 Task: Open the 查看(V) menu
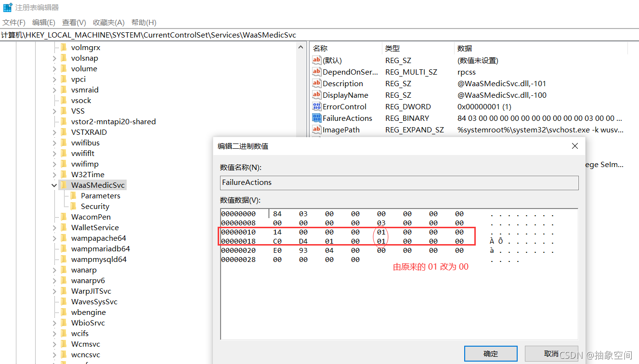74,23
